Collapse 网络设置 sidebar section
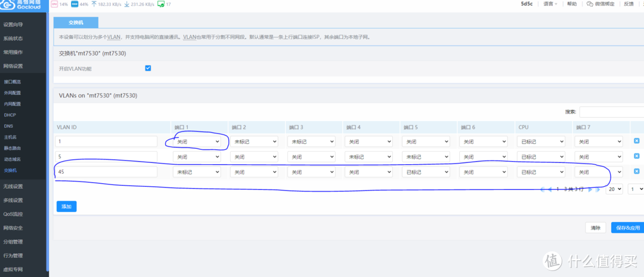This screenshot has height=277, width=644. [13, 66]
